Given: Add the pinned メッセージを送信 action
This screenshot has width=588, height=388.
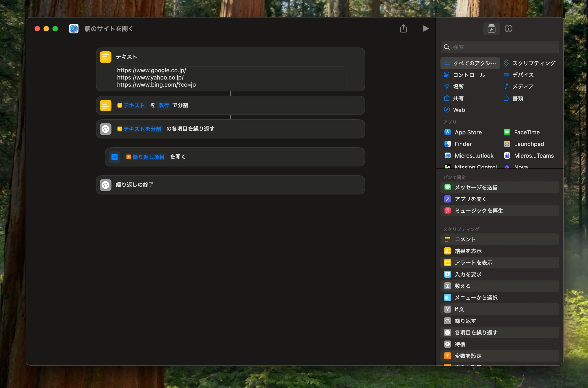Looking at the screenshot, I should 500,187.
